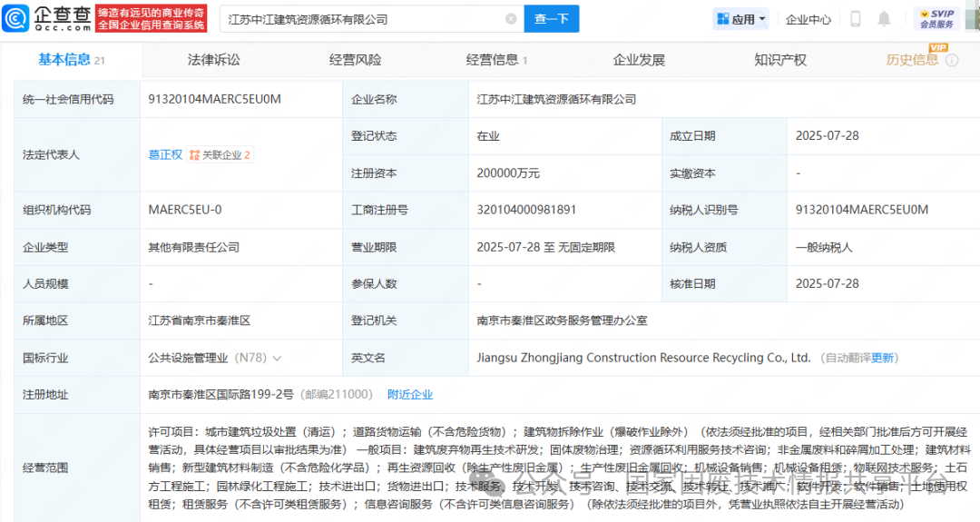Select the credit code 91320104MAERC5EU0M value
980x522 pixels.
(x=214, y=99)
